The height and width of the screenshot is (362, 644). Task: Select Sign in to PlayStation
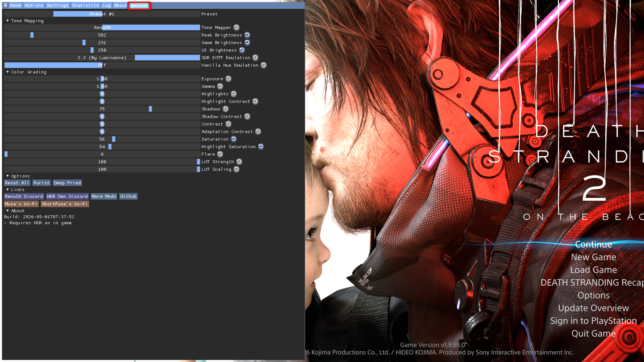(x=594, y=321)
